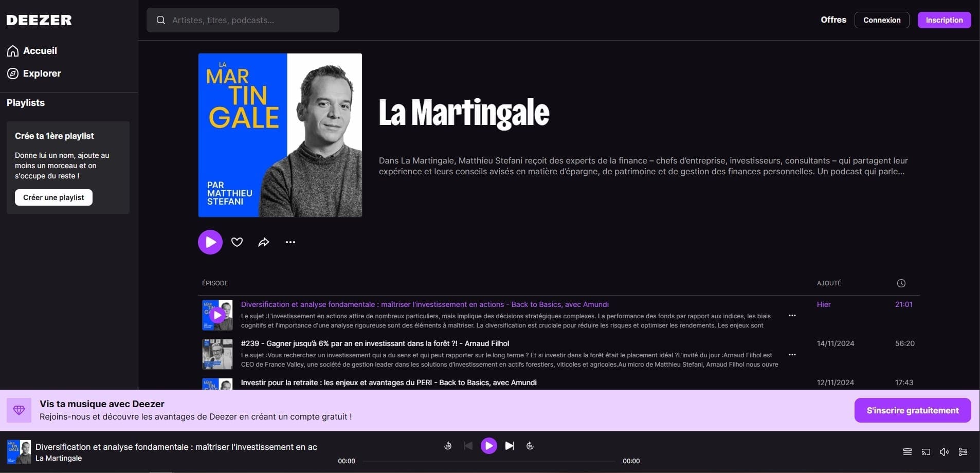Click the podcast description text to expand
The width and height of the screenshot is (980, 473).
(x=643, y=166)
